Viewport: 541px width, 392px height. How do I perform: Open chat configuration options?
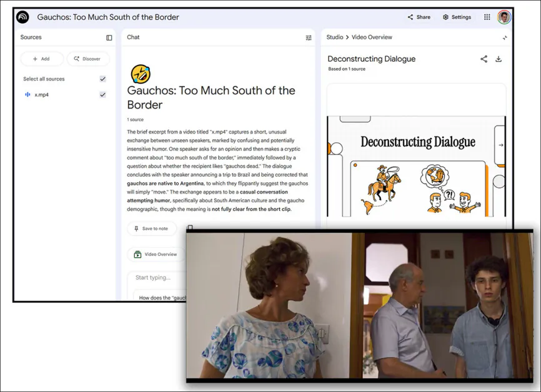tap(308, 37)
